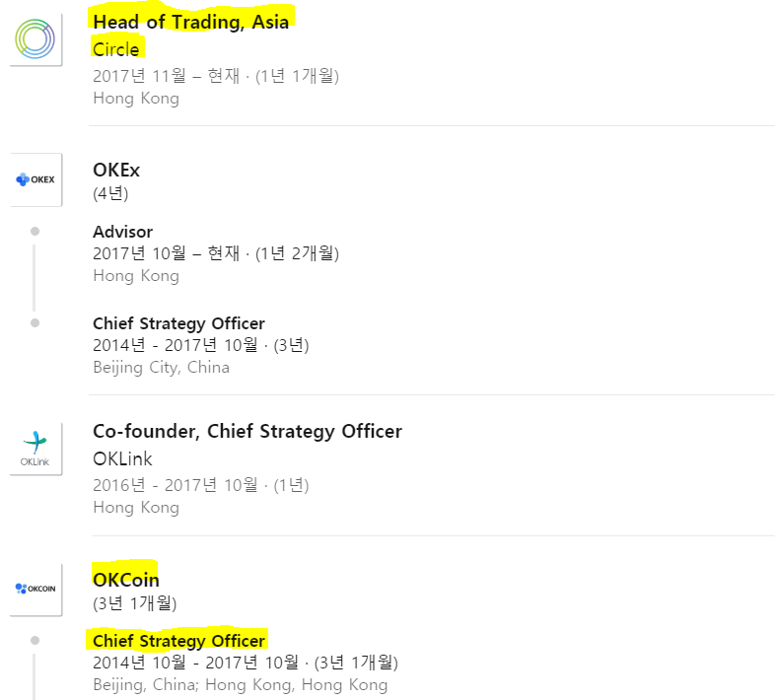The width and height of the screenshot is (775, 700).
Task: Click the Beijing City, China location text
Action: click(161, 368)
